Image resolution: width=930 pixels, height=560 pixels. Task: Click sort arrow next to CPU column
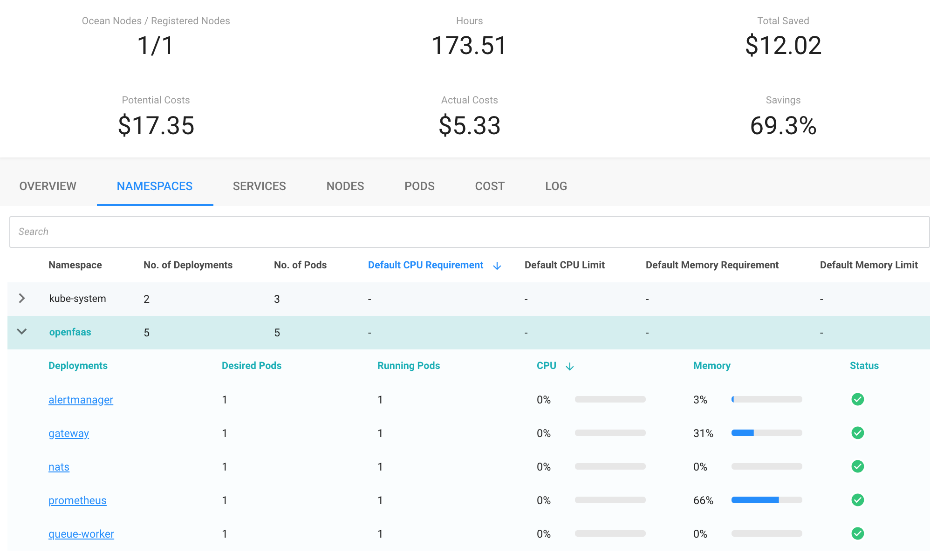click(569, 367)
